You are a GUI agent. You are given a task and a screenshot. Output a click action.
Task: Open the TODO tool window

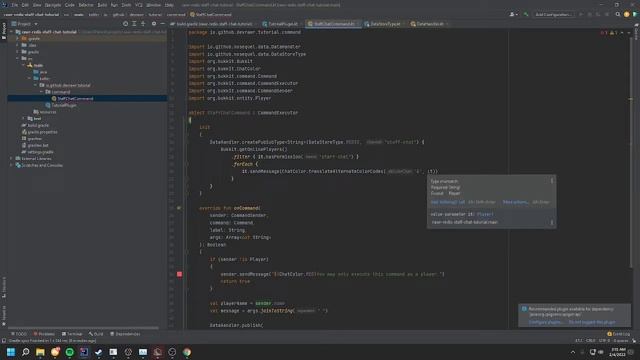pyautogui.click(x=19, y=334)
